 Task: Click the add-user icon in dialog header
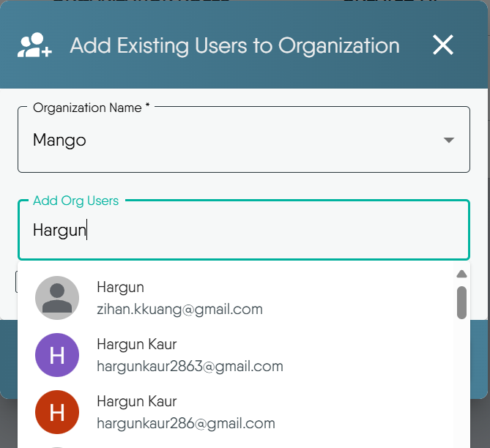(x=34, y=45)
